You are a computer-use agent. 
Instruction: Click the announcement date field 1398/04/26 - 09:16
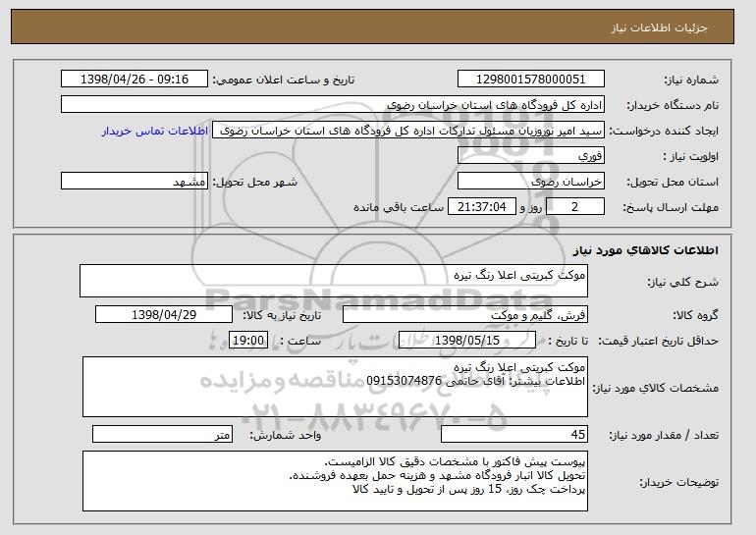tap(135, 80)
